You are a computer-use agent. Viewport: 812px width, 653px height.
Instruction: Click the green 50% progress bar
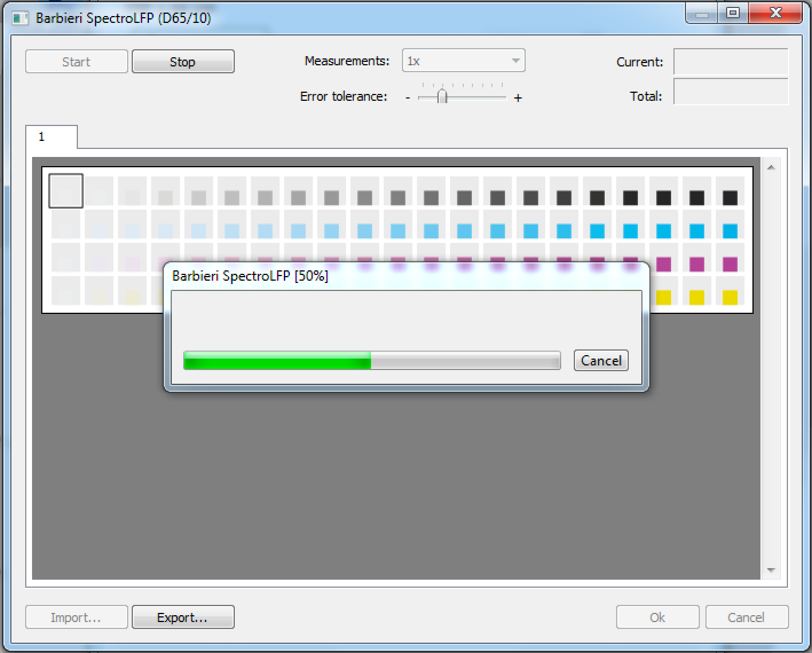(x=372, y=360)
